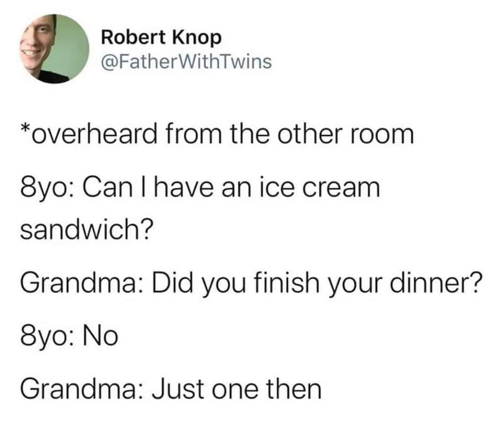
Task: Select the word 'overheard' in the tweet
Action: (94, 134)
